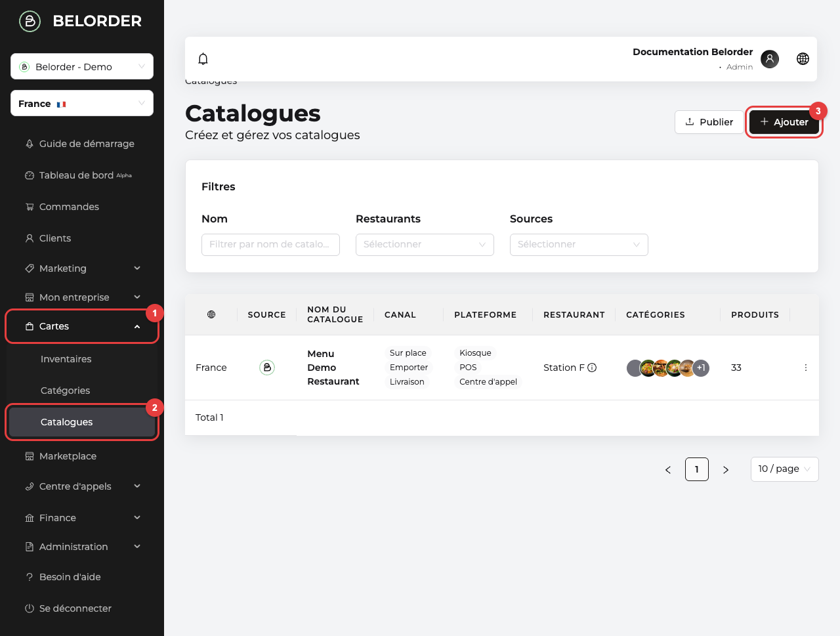Click the Publier button
Image resolution: width=840 pixels, height=636 pixels.
click(x=709, y=122)
